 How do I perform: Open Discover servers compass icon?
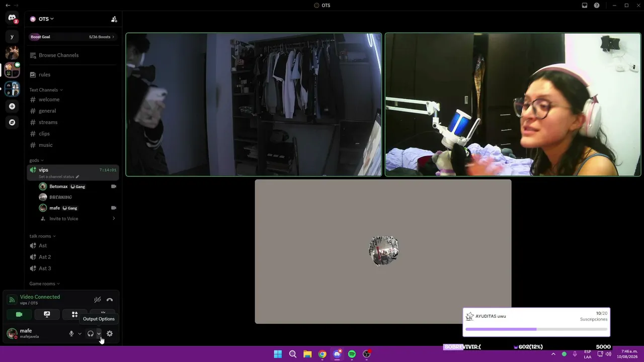(12, 122)
